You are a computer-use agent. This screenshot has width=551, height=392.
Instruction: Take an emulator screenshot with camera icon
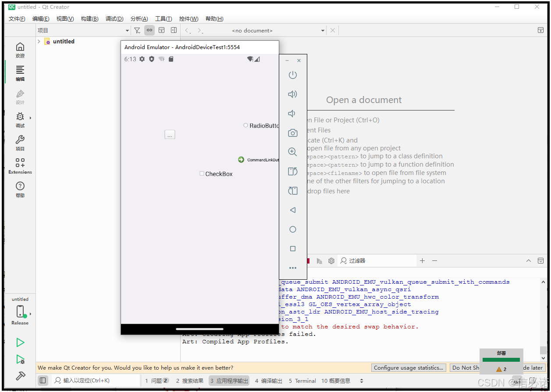[x=293, y=133]
